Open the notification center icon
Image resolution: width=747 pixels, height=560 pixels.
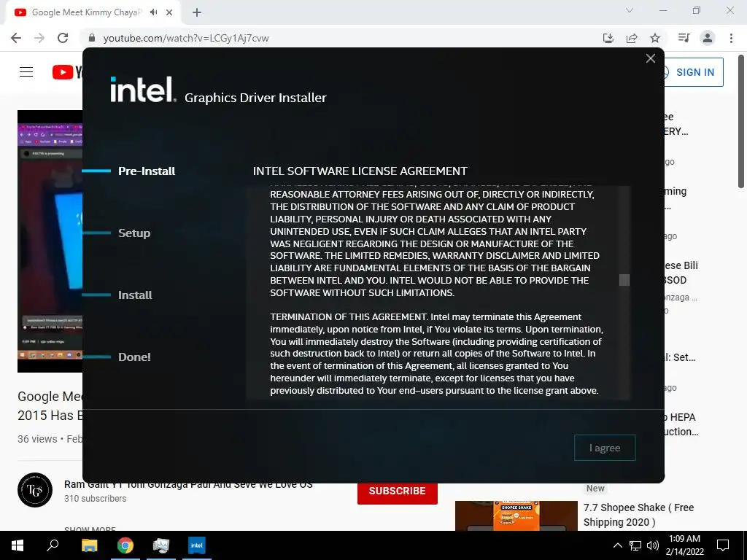(x=723, y=545)
